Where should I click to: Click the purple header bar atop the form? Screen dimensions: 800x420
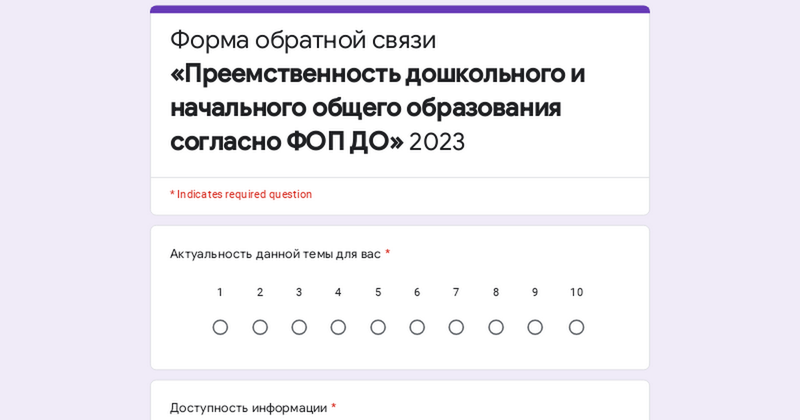pos(400,9)
